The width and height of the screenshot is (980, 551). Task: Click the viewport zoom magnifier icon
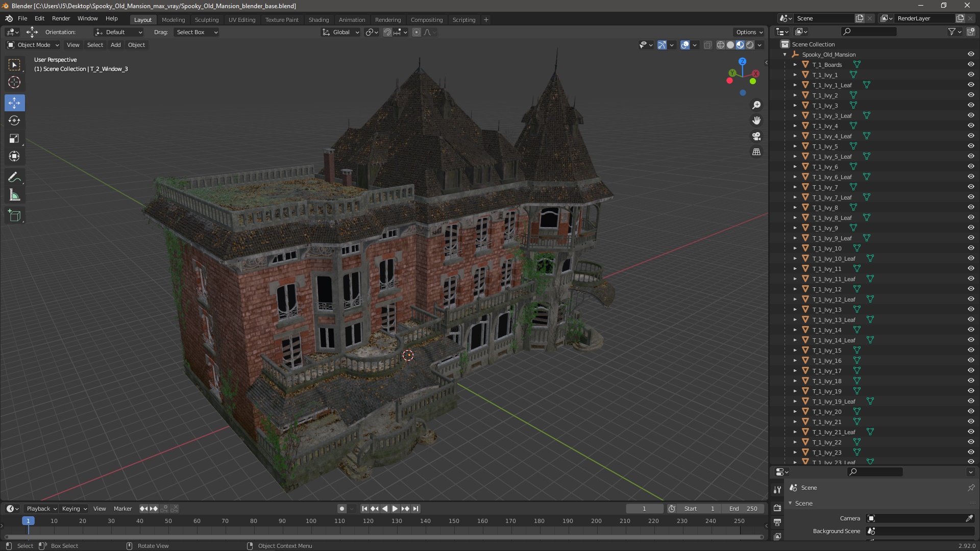point(756,105)
